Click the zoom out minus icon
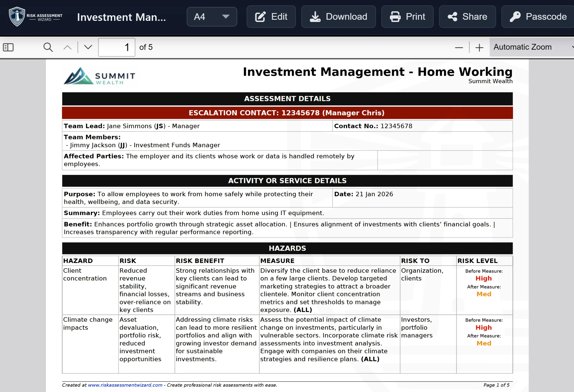Screen dimensions: 574x392 (x=459, y=47)
